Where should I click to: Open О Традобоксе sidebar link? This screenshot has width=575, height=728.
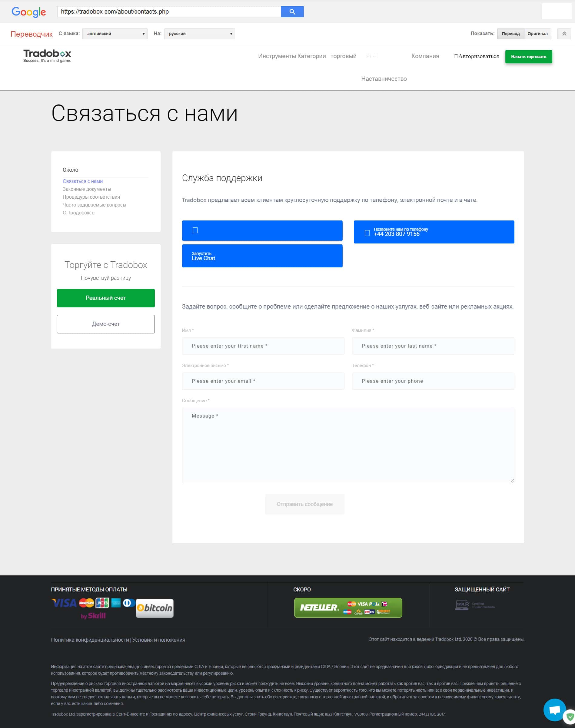[x=78, y=213]
